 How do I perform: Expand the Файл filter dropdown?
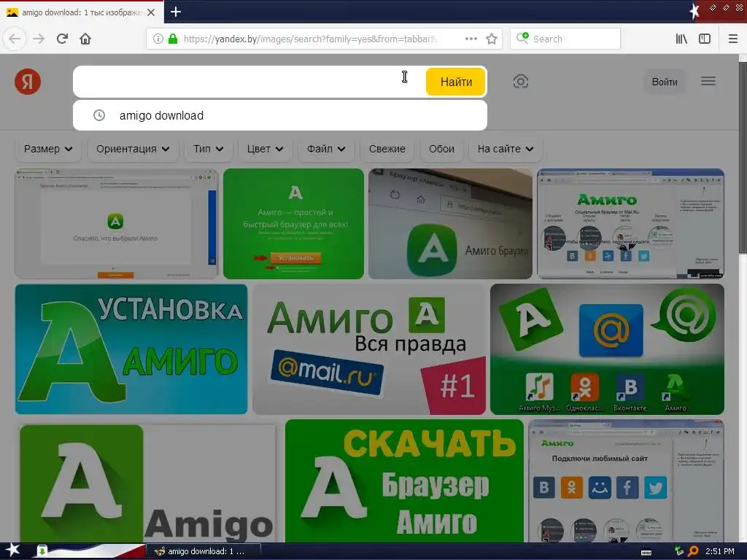coord(326,149)
